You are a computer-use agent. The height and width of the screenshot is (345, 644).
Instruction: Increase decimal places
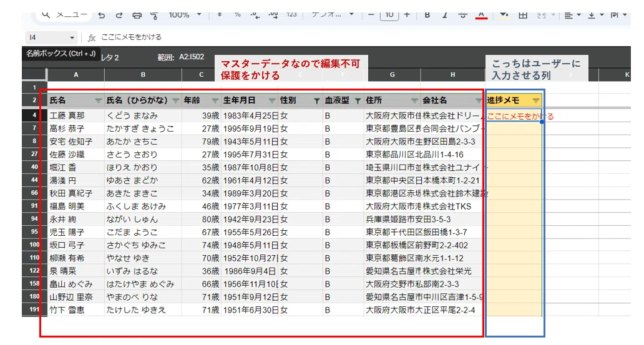(273, 15)
